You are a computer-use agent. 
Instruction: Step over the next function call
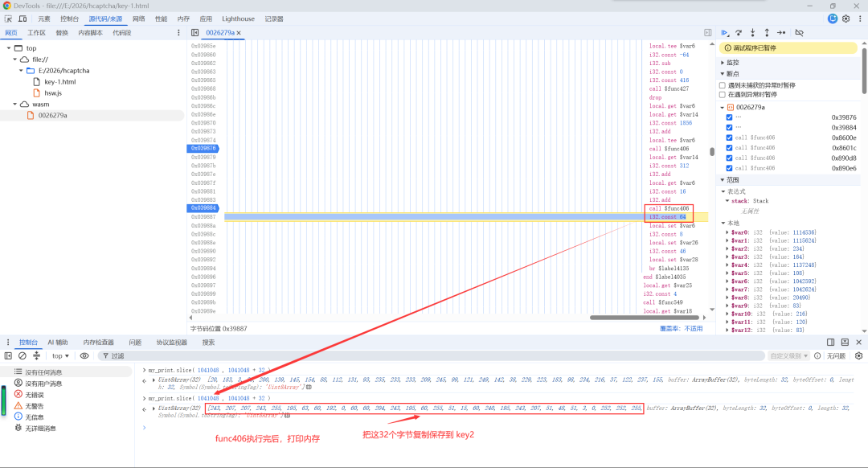pyautogui.click(x=739, y=33)
